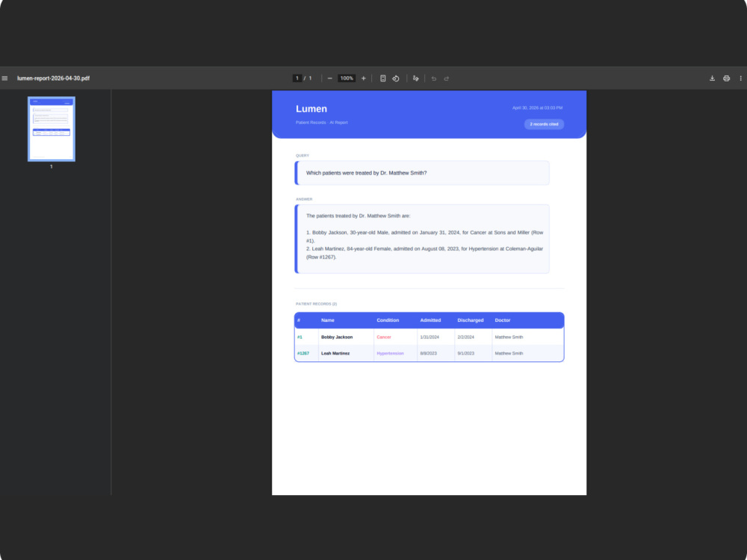The width and height of the screenshot is (747, 560).
Task: Click Matthew Smith in Bobby Jackson's row
Action: 509,337
